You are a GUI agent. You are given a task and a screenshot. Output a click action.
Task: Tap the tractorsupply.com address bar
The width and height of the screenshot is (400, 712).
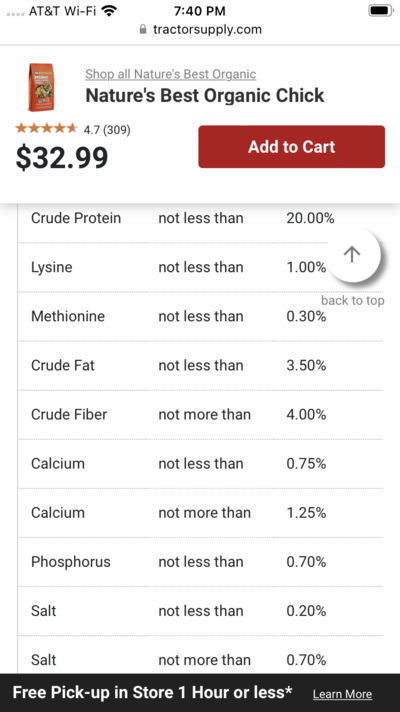(x=200, y=30)
